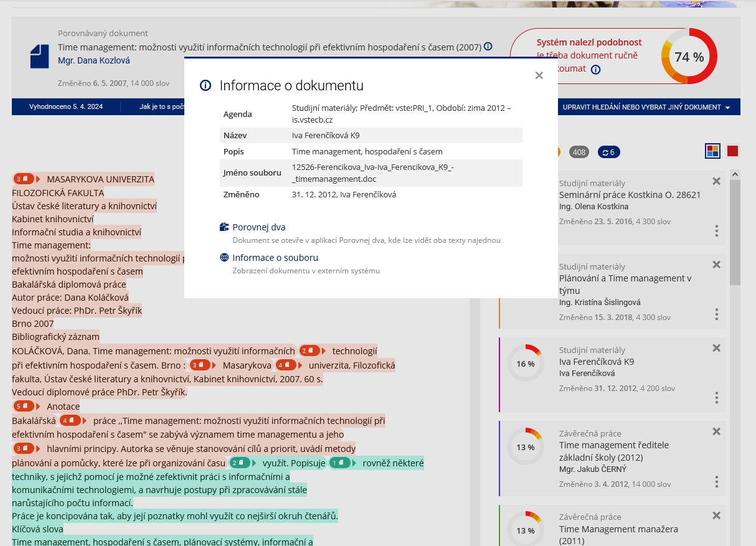Close the Informace o dokumentu dialog
The width and height of the screenshot is (756, 546).
coord(539,75)
